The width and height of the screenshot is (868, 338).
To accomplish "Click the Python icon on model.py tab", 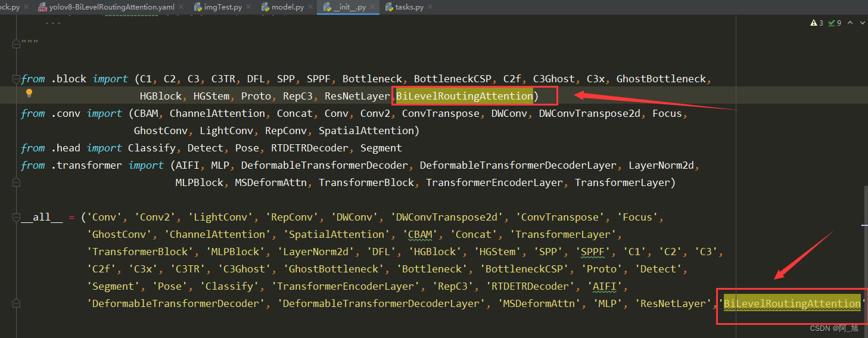I will click(x=265, y=7).
